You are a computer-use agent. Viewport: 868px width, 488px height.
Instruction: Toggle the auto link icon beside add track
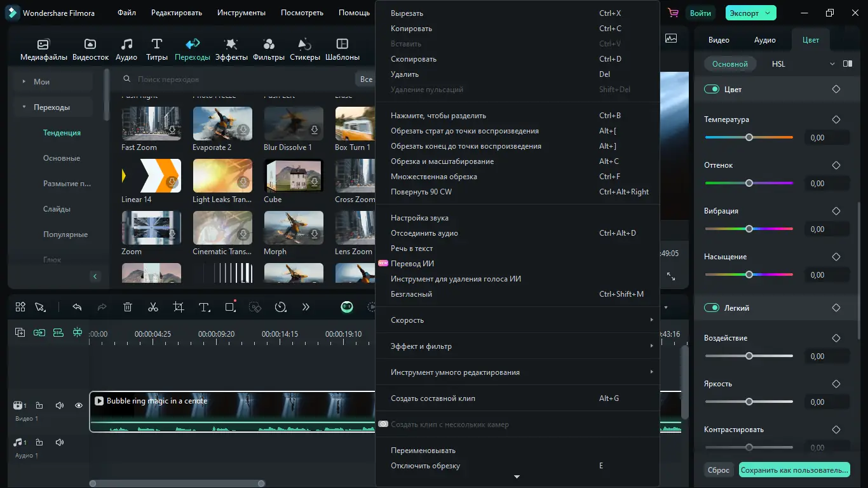click(x=39, y=332)
